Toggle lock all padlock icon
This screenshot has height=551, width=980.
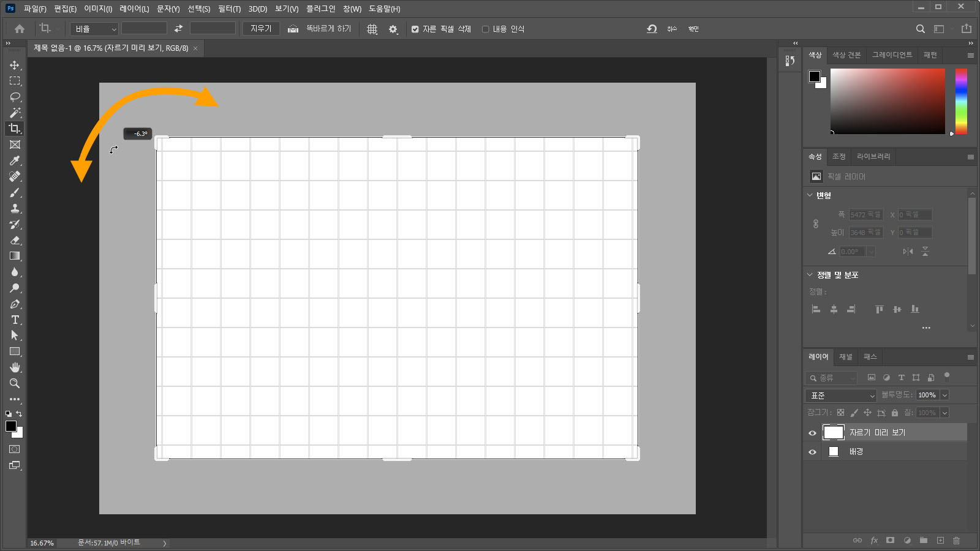click(895, 413)
